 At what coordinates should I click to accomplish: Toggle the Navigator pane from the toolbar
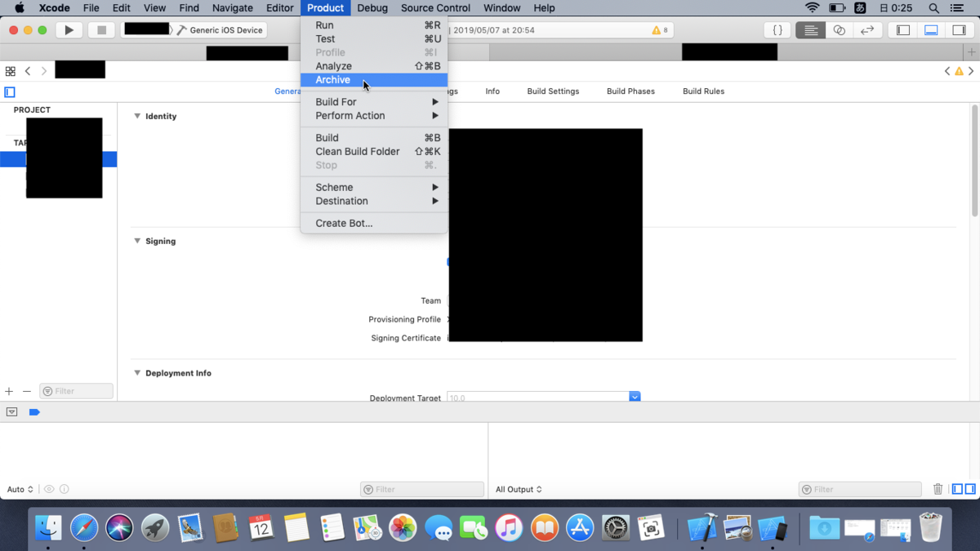click(903, 30)
